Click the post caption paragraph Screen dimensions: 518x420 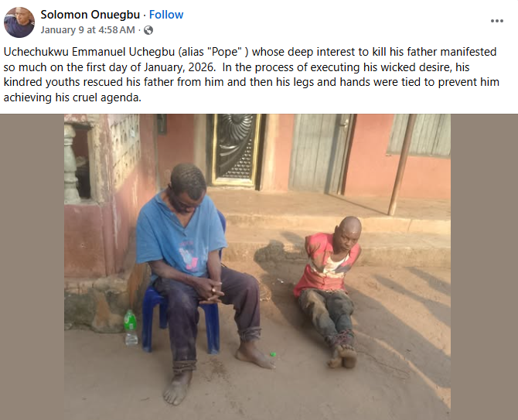pos(251,75)
